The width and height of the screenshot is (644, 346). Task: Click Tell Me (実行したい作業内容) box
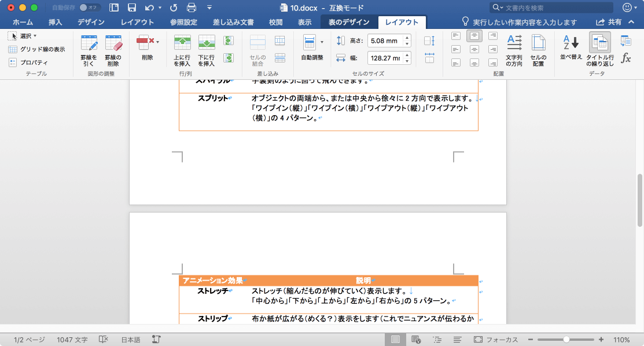[x=520, y=22]
